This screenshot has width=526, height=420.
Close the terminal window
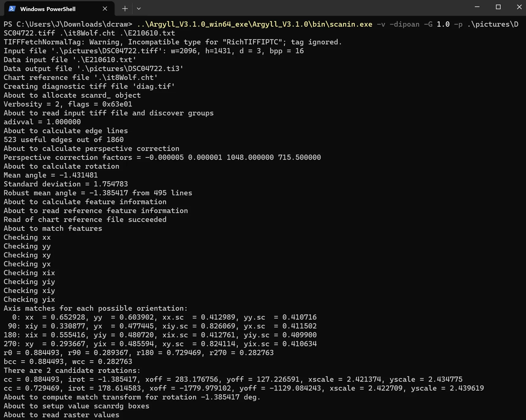point(519,7)
